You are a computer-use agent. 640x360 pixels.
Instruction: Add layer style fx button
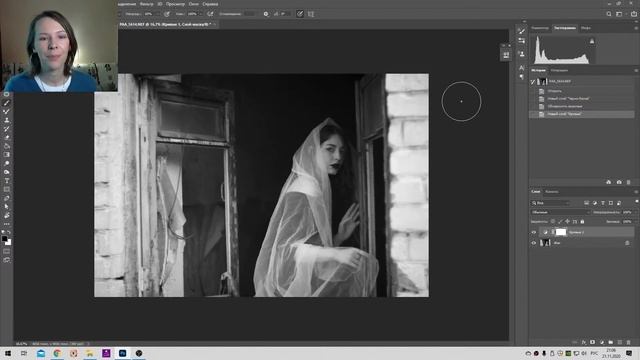(x=584, y=342)
